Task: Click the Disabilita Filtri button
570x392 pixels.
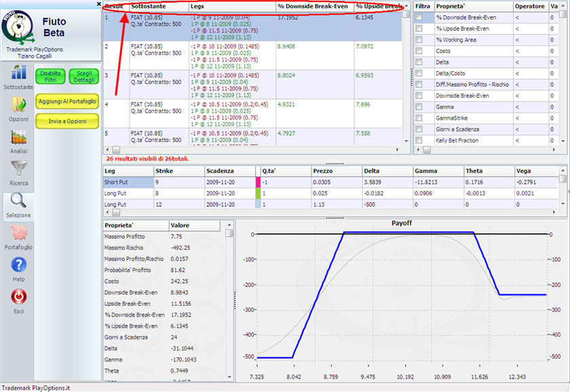Action: coord(51,76)
